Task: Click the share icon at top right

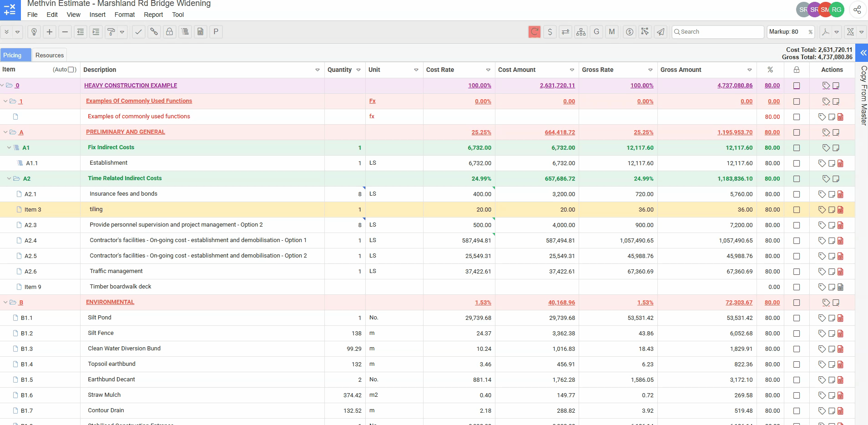Action: tap(857, 10)
